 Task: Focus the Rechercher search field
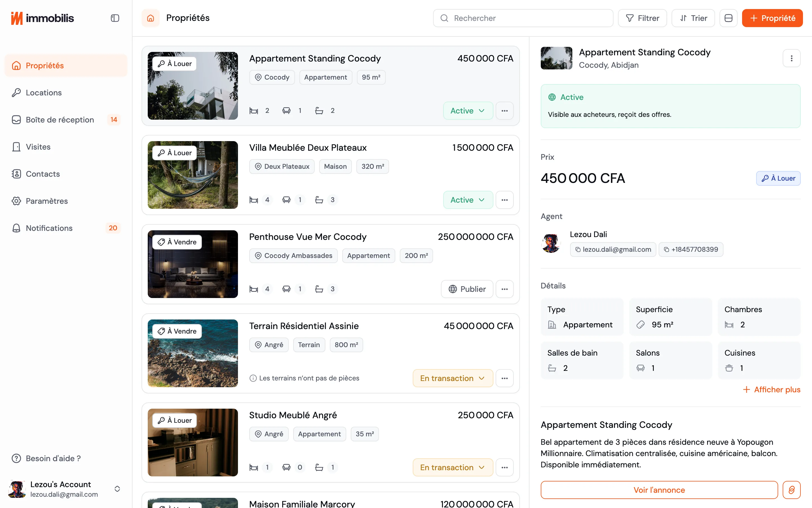(523, 18)
